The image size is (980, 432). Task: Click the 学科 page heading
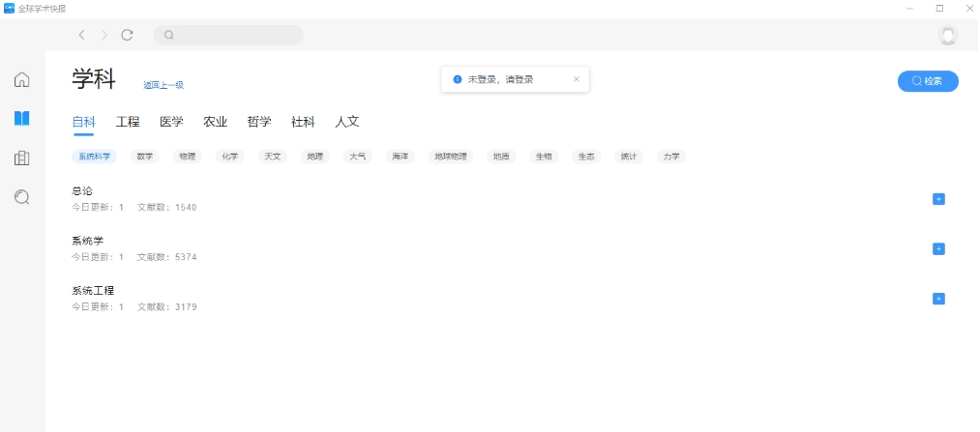[x=94, y=79]
